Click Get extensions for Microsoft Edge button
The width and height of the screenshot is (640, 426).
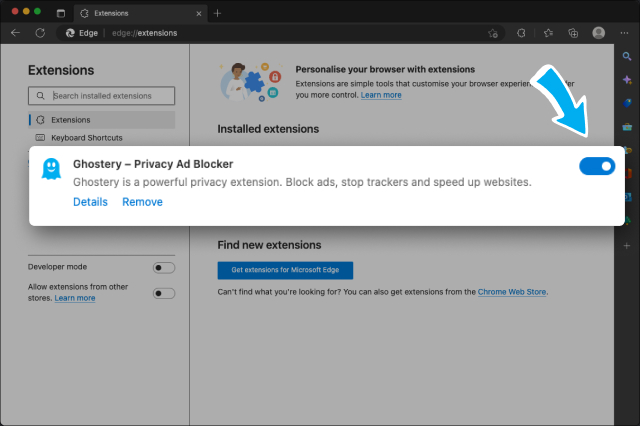pos(285,270)
